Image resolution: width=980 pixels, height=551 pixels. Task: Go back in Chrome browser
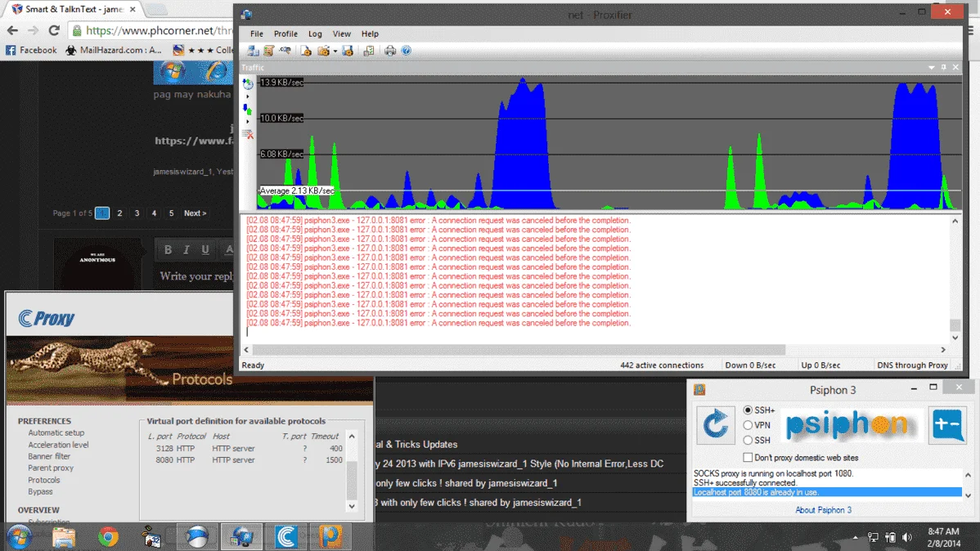pos(12,30)
